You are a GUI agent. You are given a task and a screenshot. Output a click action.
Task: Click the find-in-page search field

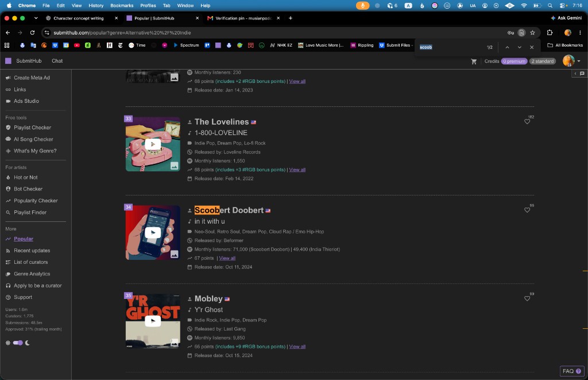[x=450, y=47]
